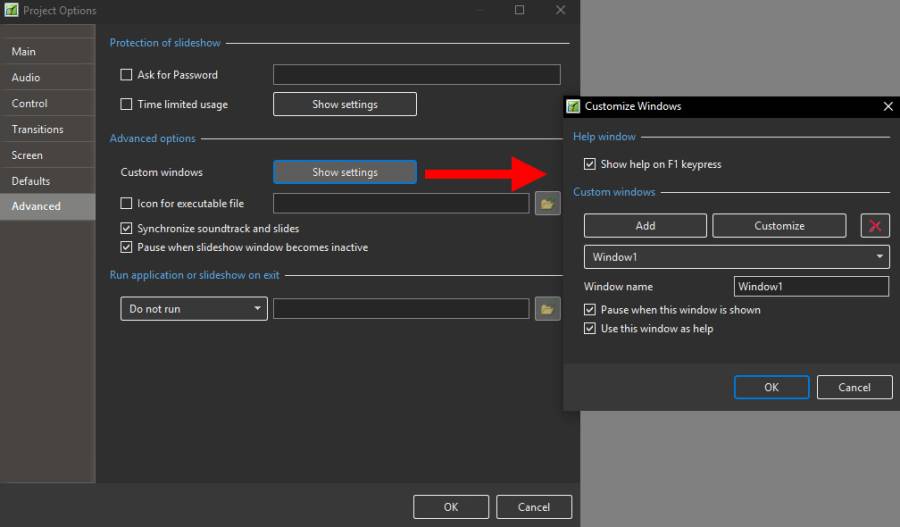Expand the Do not run dropdown
Viewport: 900px width, 527px height.
(x=193, y=309)
